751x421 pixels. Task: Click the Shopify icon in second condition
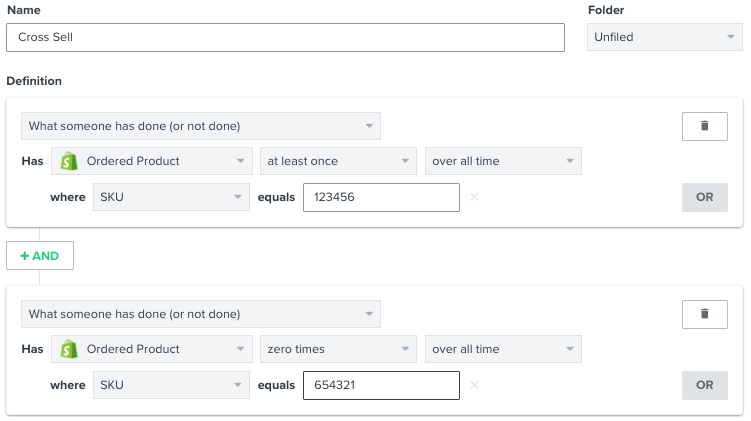(x=69, y=349)
